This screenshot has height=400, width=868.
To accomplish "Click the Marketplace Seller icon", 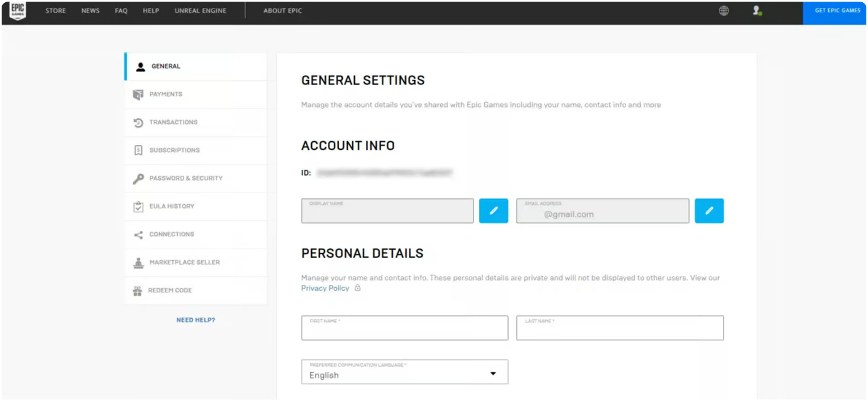I will tap(138, 262).
